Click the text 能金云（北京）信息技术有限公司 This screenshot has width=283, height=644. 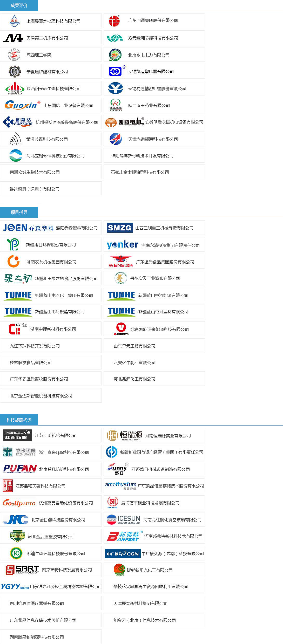(145, 620)
